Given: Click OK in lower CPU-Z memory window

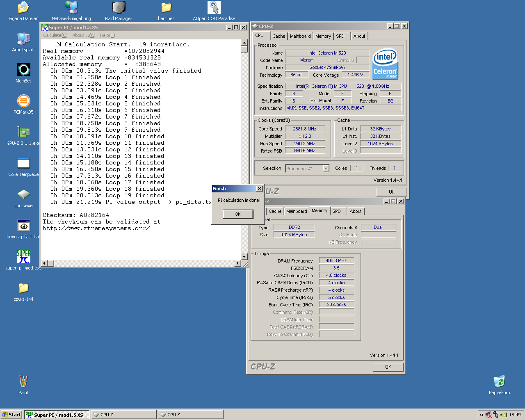Looking at the screenshot, I should click(x=388, y=367).
